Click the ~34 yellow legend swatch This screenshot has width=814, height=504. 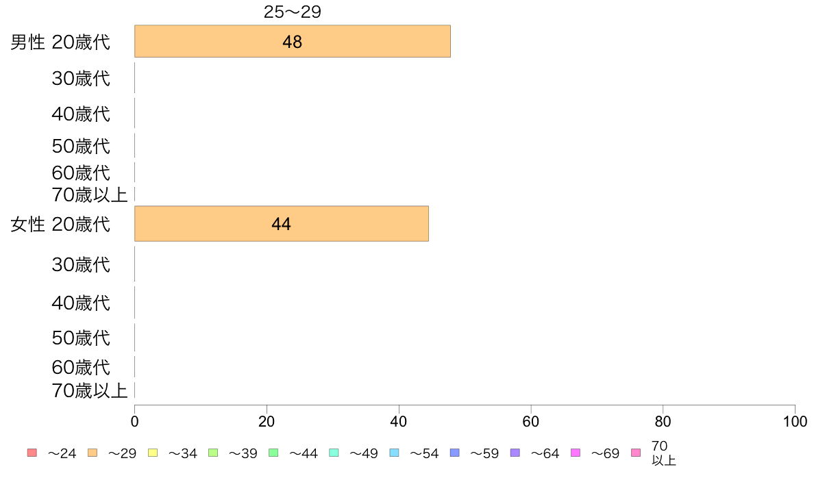[x=153, y=453]
